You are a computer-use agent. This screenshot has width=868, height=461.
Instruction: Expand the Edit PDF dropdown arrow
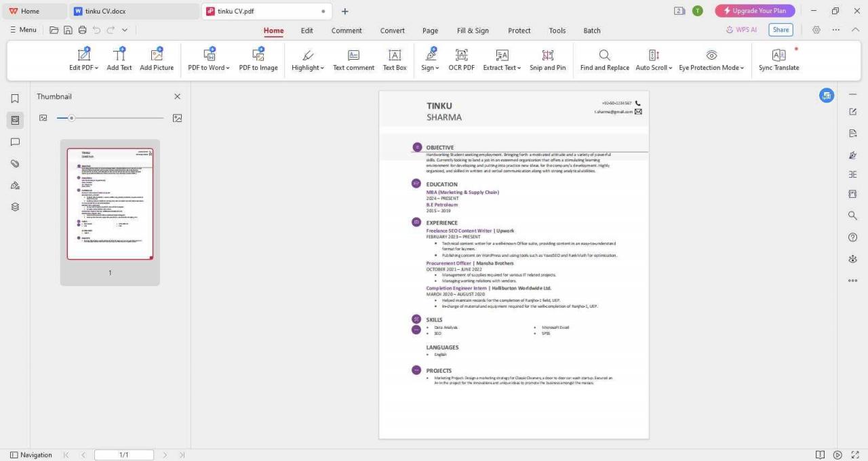[96, 68]
